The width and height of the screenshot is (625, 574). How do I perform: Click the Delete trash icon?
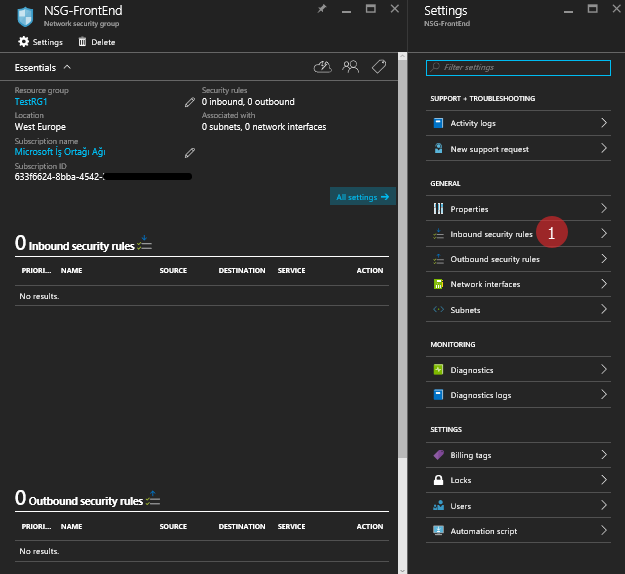(83, 42)
